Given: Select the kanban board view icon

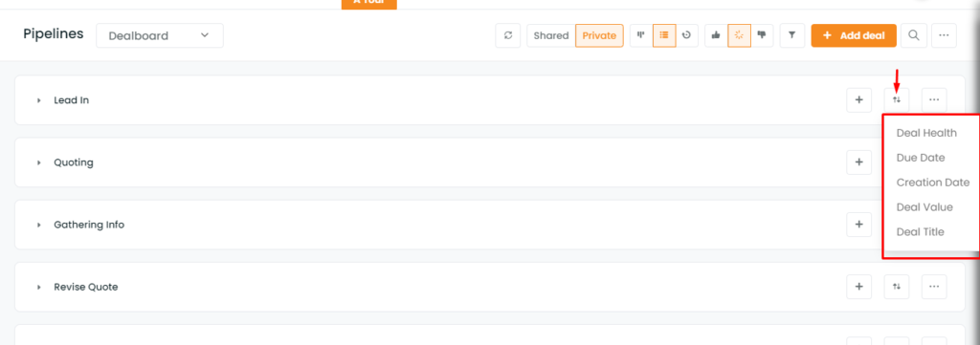Looking at the screenshot, I should (640, 35).
